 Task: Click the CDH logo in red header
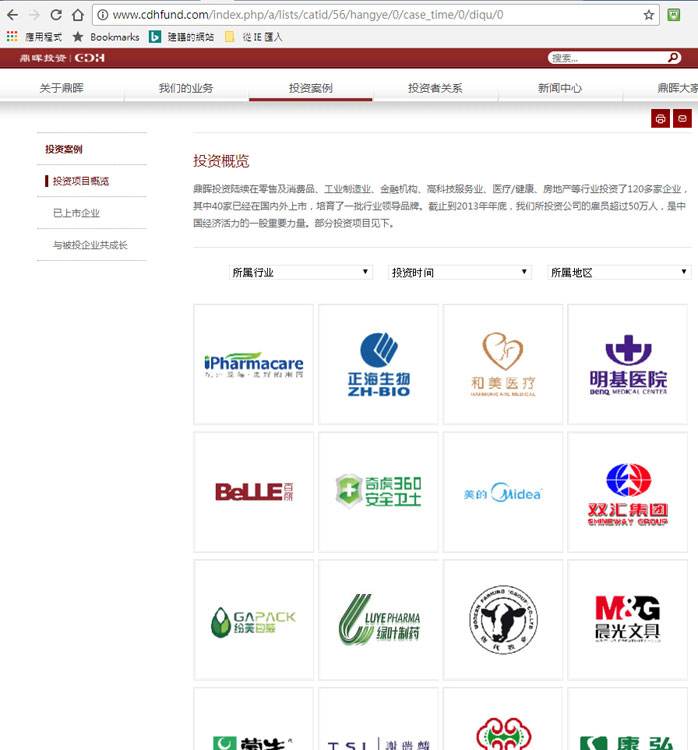click(x=62, y=58)
